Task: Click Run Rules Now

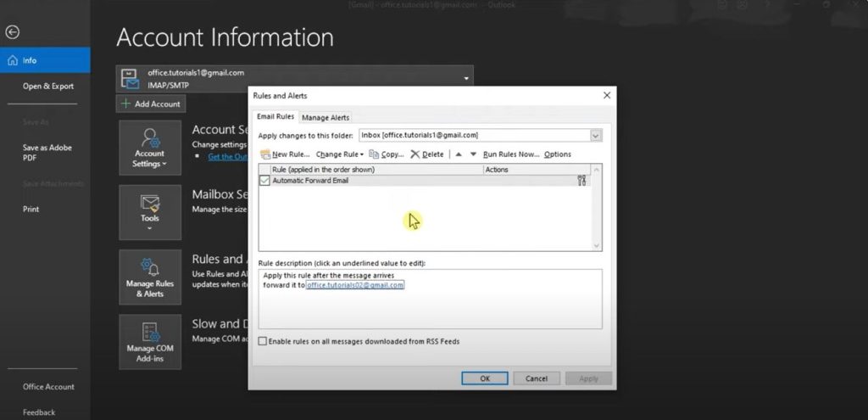Action: click(x=511, y=154)
